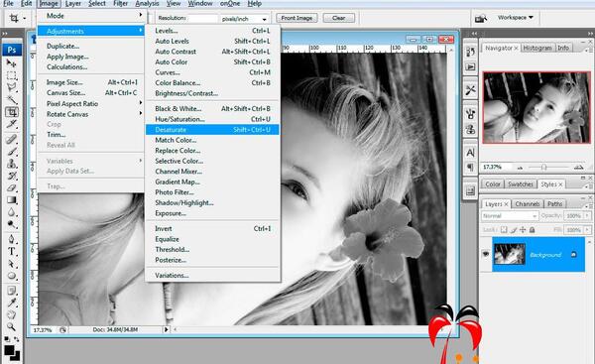Select the Gradient tool
The width and height of the screenshot is (595, 364).
11,200
